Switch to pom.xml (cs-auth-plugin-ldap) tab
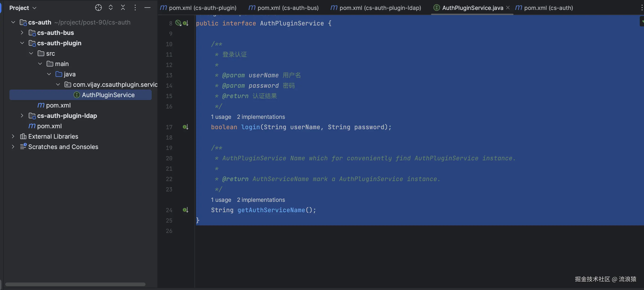This screenshot has width=644, height=290. coord(376,8)
